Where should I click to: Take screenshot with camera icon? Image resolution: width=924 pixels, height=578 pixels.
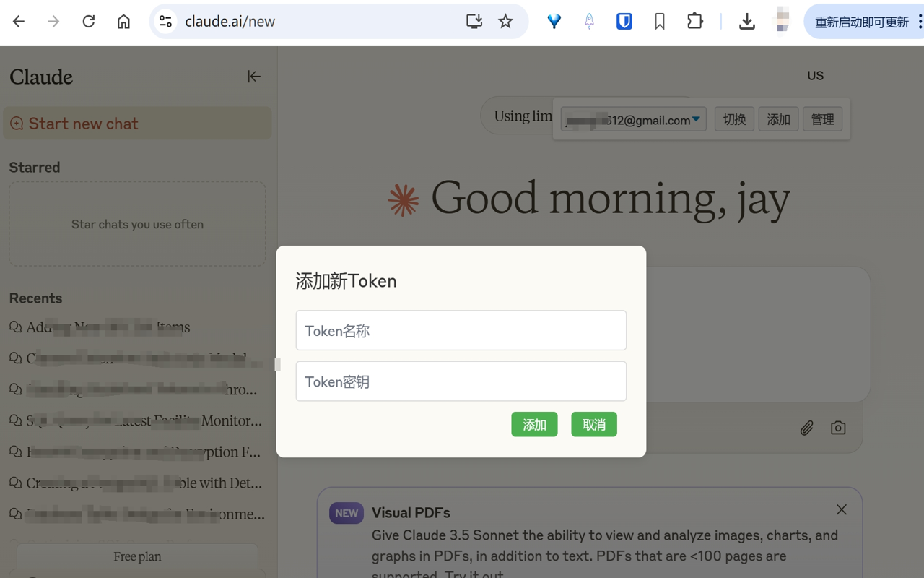pyautogui.click(x=838, y=428)
